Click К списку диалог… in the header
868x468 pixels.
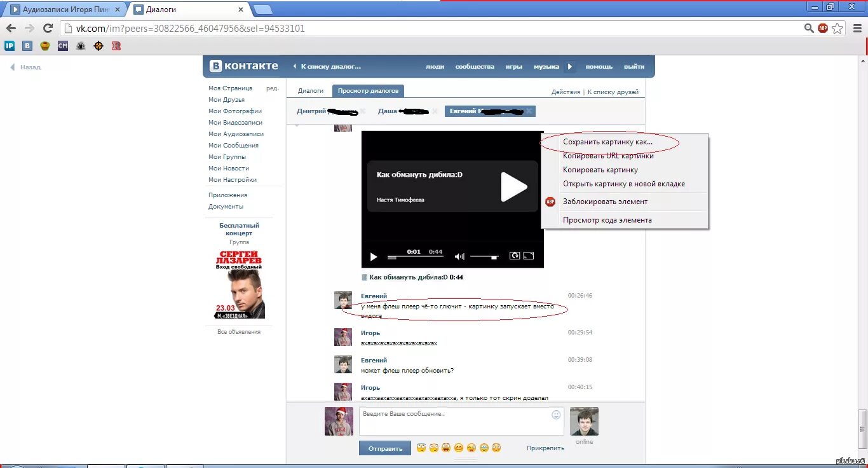(x=327, y=67)
